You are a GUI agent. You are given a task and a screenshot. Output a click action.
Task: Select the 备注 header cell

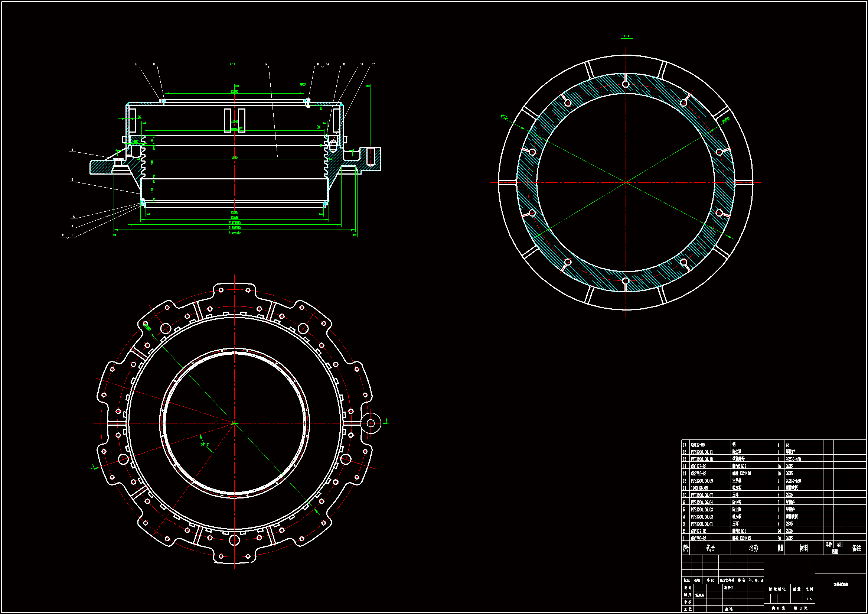pos(856,548)
